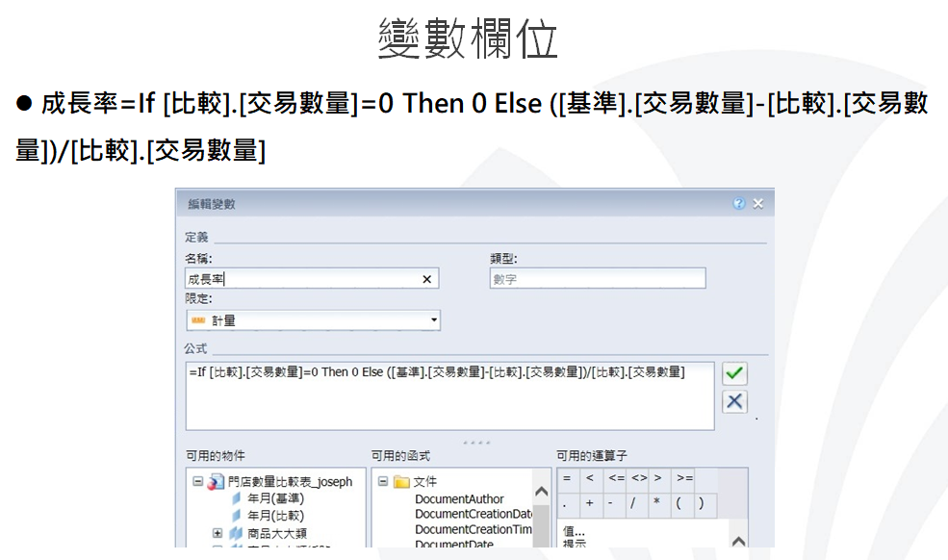This screenshot has width=948, height=560.
Task: Collapse the 門店數量比較表_joseph tree node
Action: click(197, 481)
